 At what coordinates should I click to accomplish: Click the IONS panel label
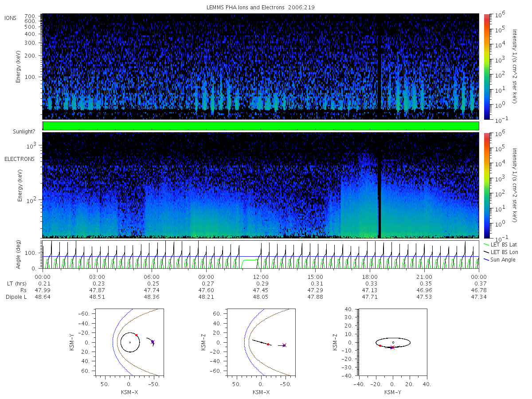tap(10, 18)
